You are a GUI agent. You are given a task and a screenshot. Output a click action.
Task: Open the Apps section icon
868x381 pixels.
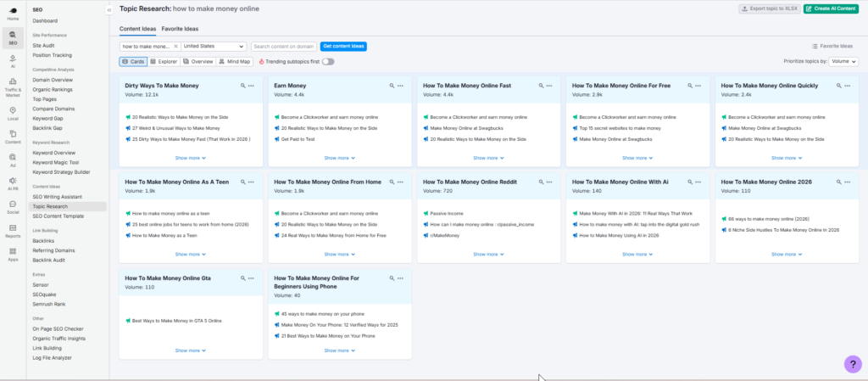(x=13, y=255)
